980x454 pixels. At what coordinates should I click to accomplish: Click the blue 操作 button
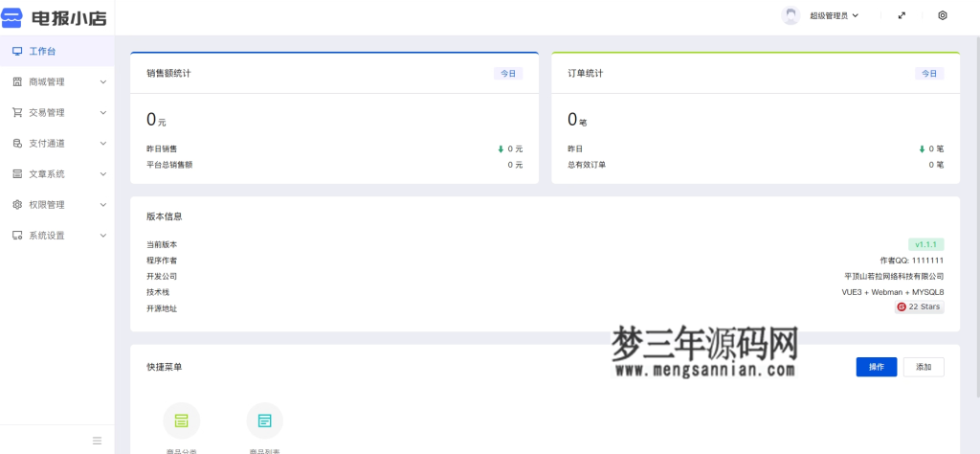877,367
